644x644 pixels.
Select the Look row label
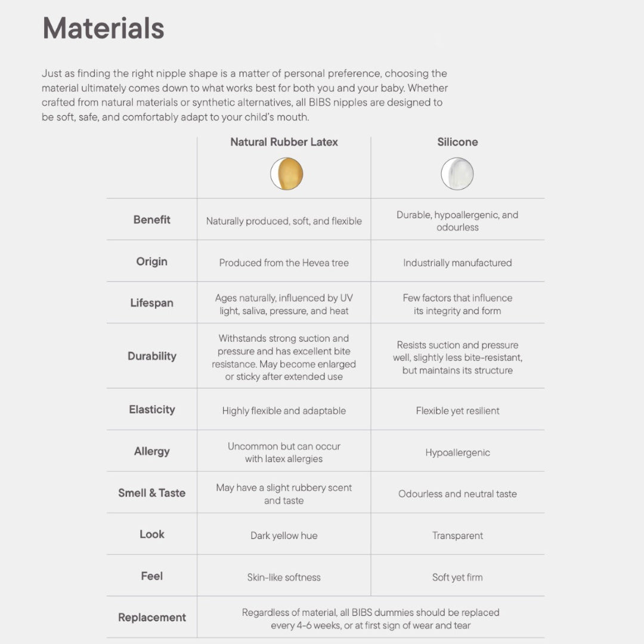pos(152,534)
